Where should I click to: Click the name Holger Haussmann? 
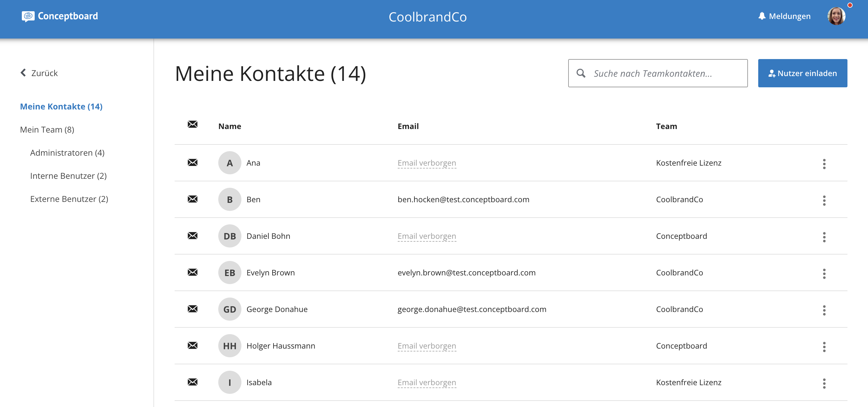click(x=281, y=346)
